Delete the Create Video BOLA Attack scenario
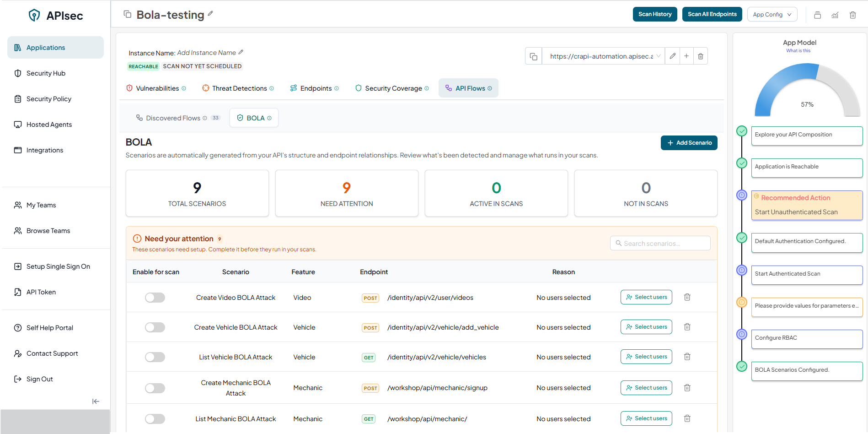The height and width of the screenshot is (434, 868). 687,298
